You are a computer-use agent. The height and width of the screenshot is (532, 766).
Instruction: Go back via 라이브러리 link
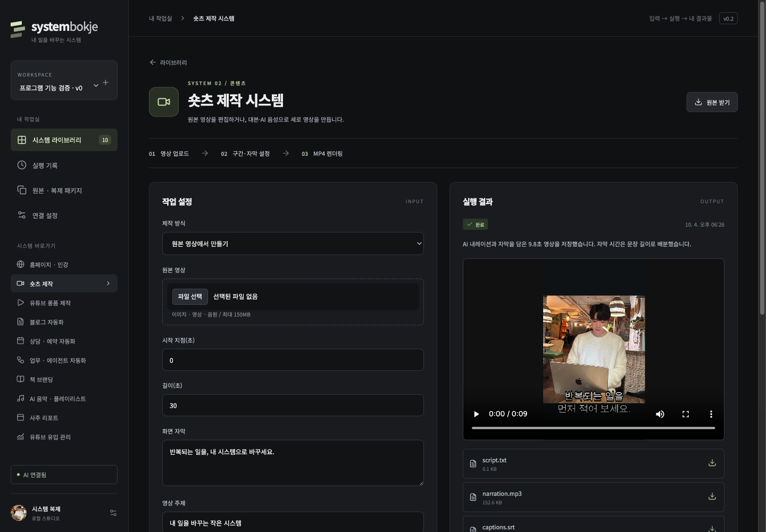(x=168, y=62)
